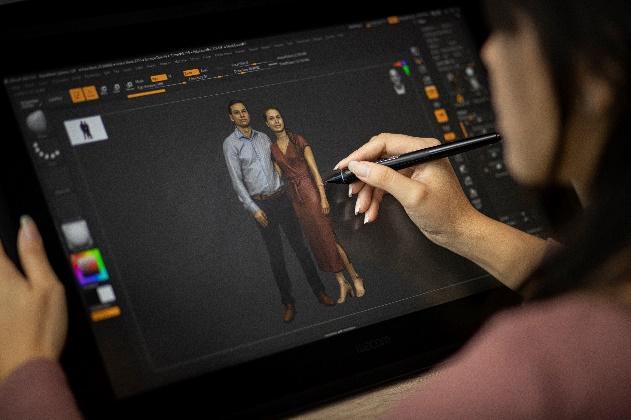Select the Scale transform icon
The image size is (631, 420).
pos(116,89)
